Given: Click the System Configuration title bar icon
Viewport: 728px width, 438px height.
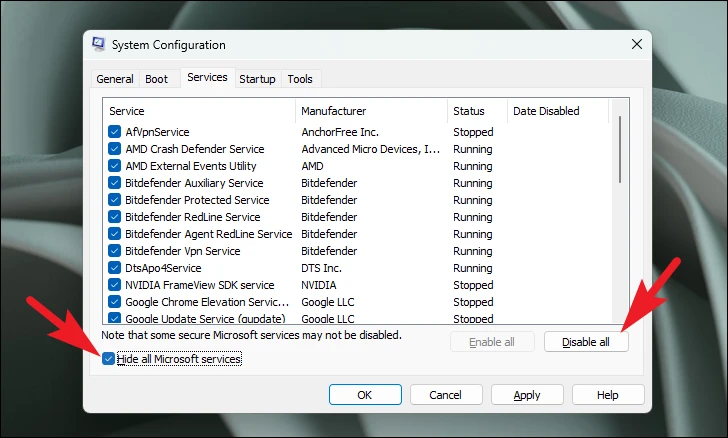Looking at the screenshot, I should click(98, 44).
